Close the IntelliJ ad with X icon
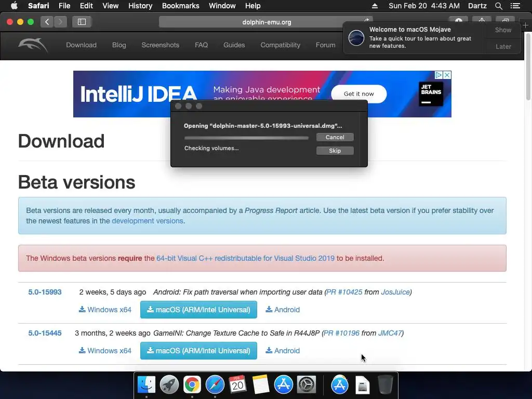532x399 pixels. coord(447,75)
